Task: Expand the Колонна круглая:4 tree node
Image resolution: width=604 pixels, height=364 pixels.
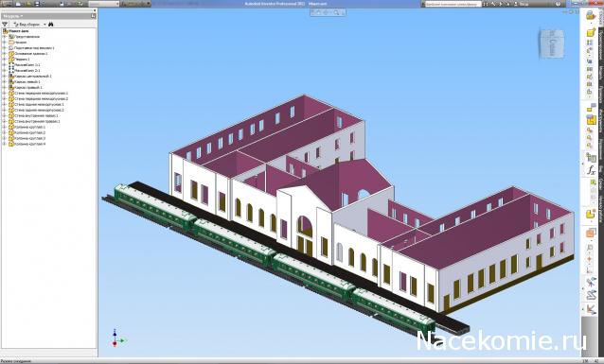Action: (x=4, y=144)
